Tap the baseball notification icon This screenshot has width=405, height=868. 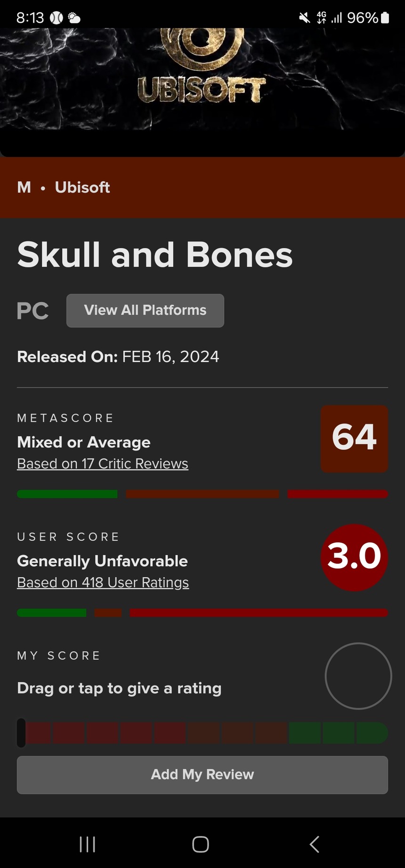(57, 18)
